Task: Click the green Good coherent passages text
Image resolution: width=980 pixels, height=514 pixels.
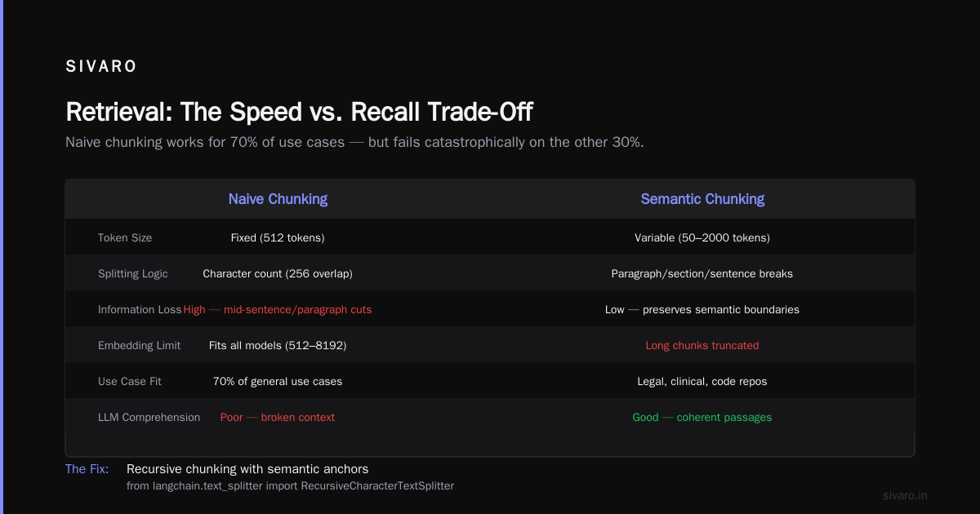Action: click(702, 418)
